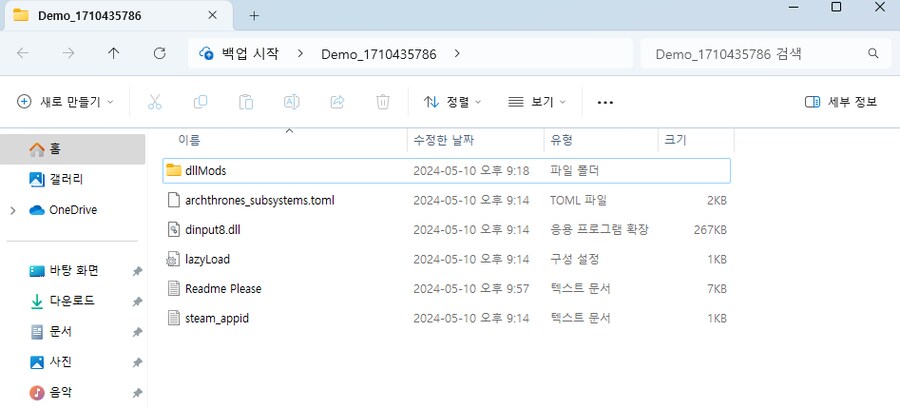Image resolution: width=900 pixels, height=409 pixels.
Task: Click the Cut scissors icon
Action: (154, 102)
